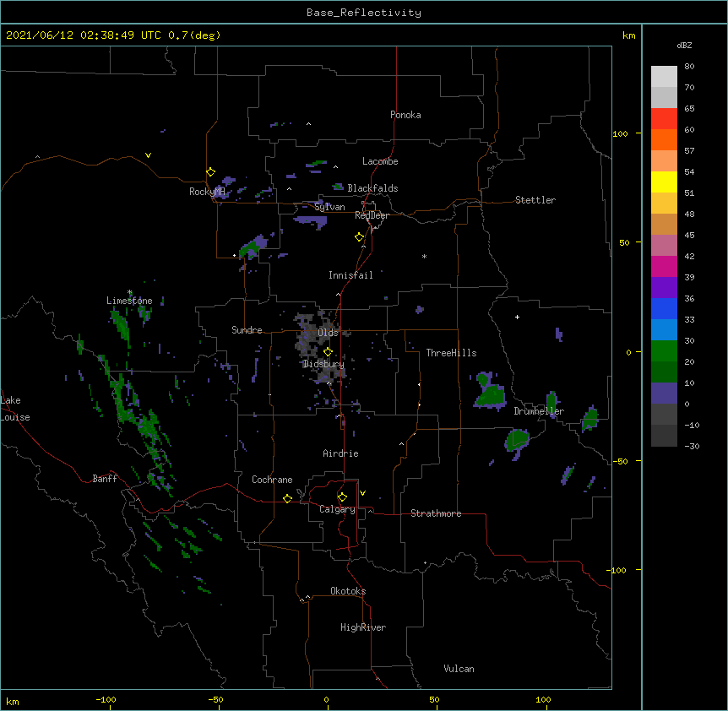728x711 pixels.
Task: Click the yellow V marker northwest of RockyMH
Action: 148,155
